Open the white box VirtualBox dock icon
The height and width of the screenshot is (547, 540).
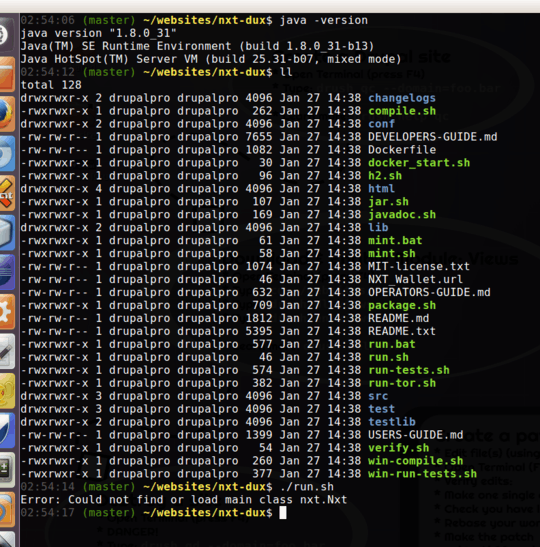[6, 232]
